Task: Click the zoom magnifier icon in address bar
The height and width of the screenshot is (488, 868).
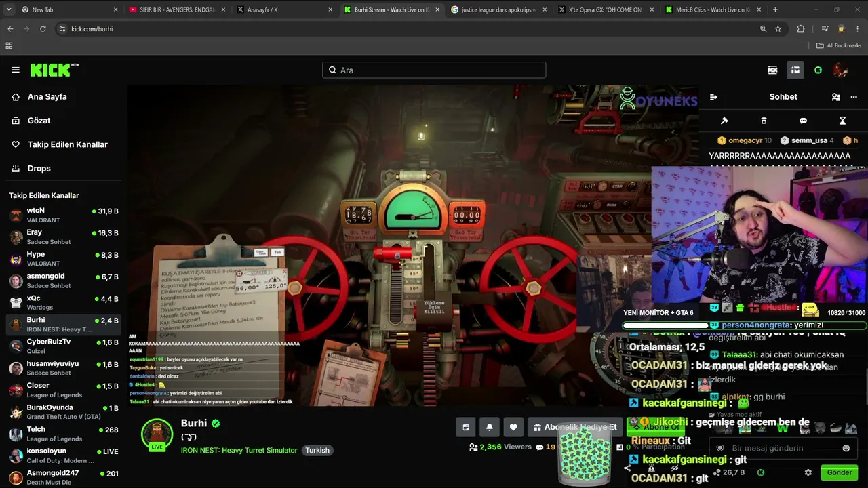Action: 763,29
